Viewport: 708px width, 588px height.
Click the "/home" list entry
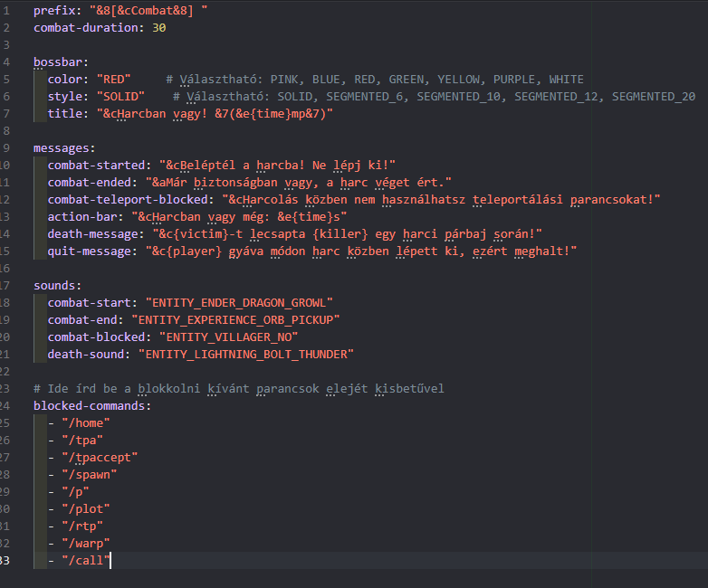(86, 423)
